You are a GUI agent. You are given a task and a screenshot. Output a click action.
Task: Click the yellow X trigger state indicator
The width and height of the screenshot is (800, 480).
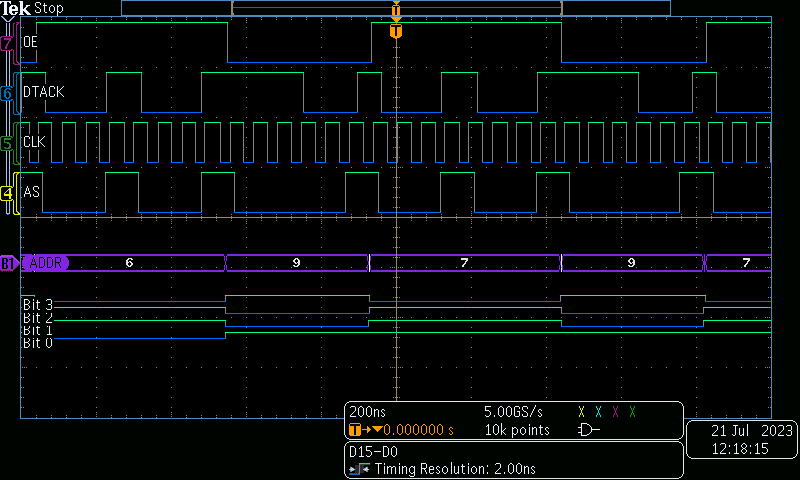point(581,412)
